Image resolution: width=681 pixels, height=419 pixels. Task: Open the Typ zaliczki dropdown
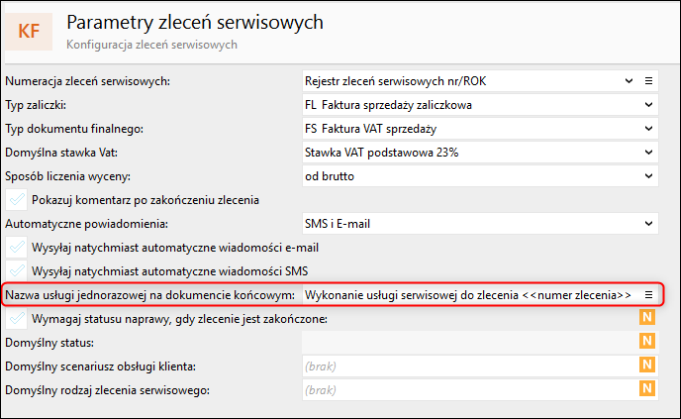point(648,104)
